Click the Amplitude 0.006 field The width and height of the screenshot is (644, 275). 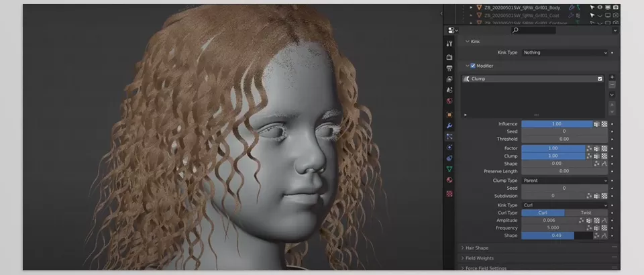pos(549,221)
